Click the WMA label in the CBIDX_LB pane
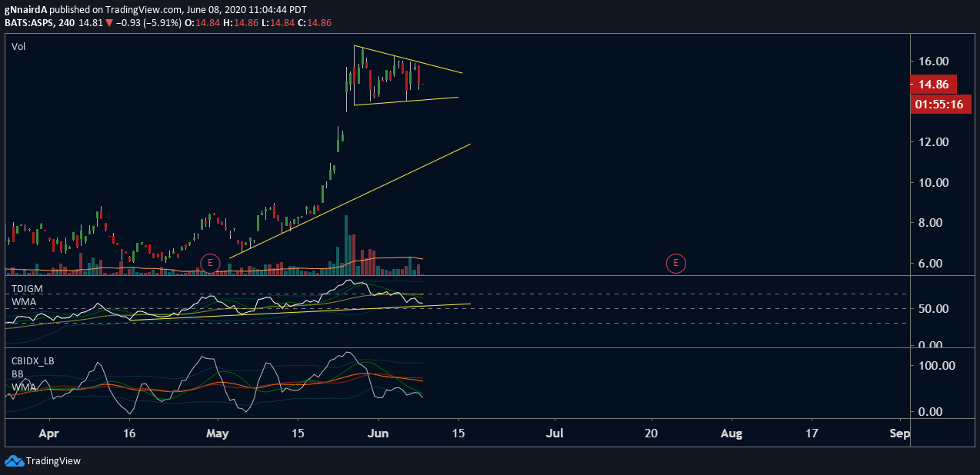The height and width of the screenshot is (475, 980). point(23,387)
